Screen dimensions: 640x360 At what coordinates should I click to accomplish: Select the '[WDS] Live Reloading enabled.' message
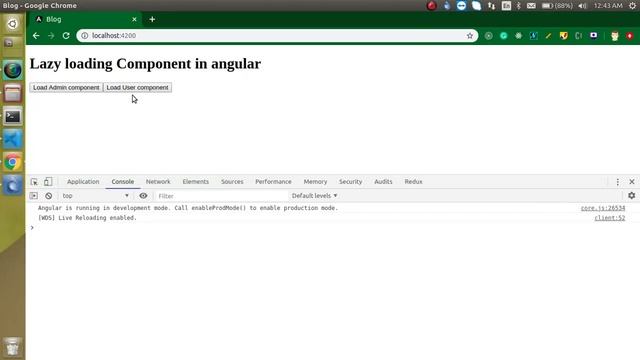87,218
